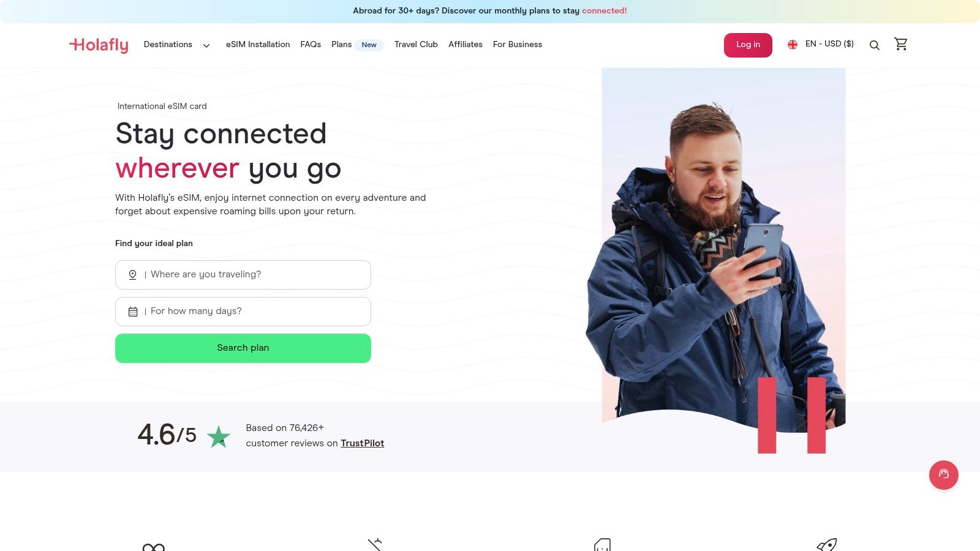The image size is (980, 551).
Task: Open the Destinations menu
Action: [x=168, y=45]
